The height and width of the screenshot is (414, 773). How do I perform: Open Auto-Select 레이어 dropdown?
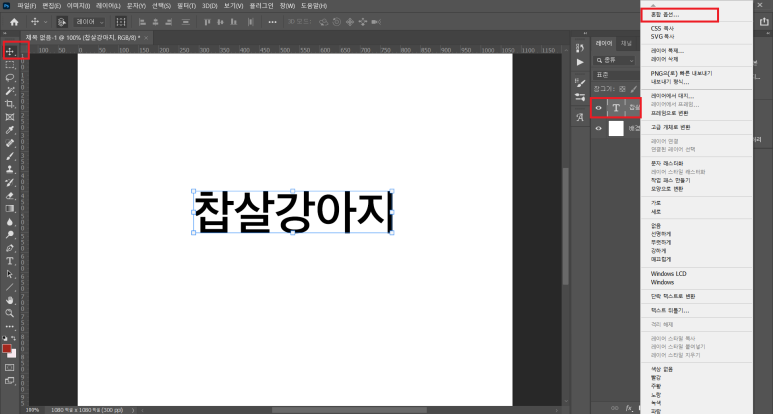(x=90, y=22)
